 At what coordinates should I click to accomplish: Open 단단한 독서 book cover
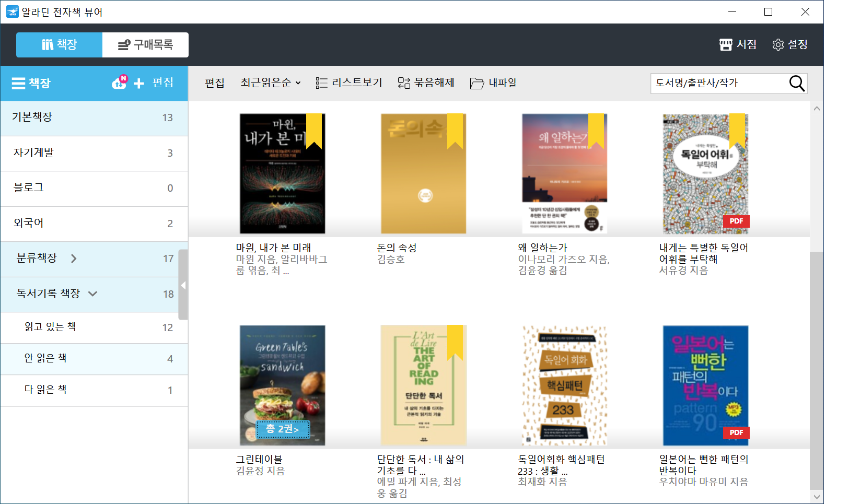pos(423,385)
